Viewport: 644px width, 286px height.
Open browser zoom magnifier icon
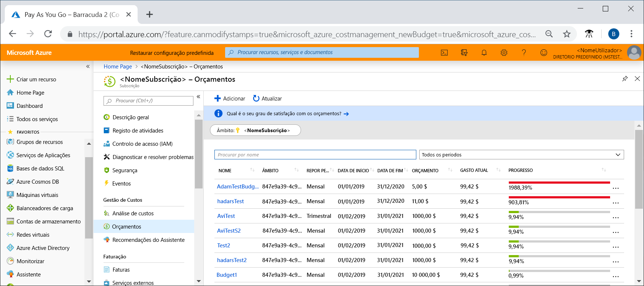click(x=549, y=34)
